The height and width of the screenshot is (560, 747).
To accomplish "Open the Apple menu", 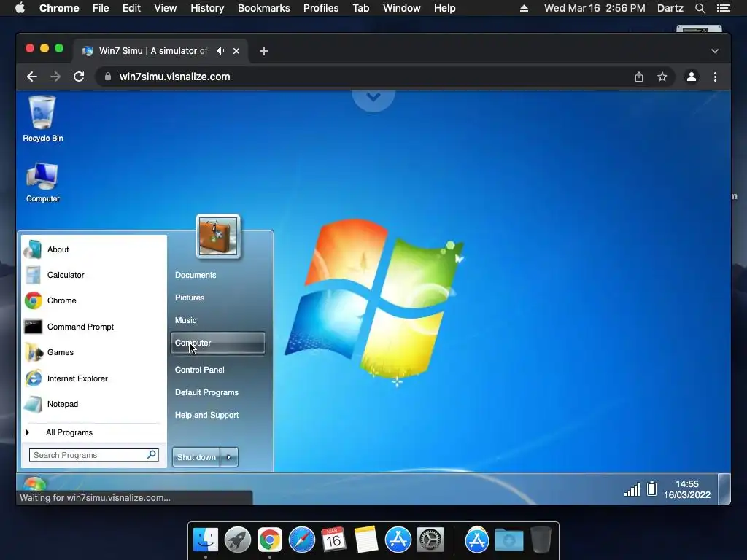I will (x=20, y=8).
